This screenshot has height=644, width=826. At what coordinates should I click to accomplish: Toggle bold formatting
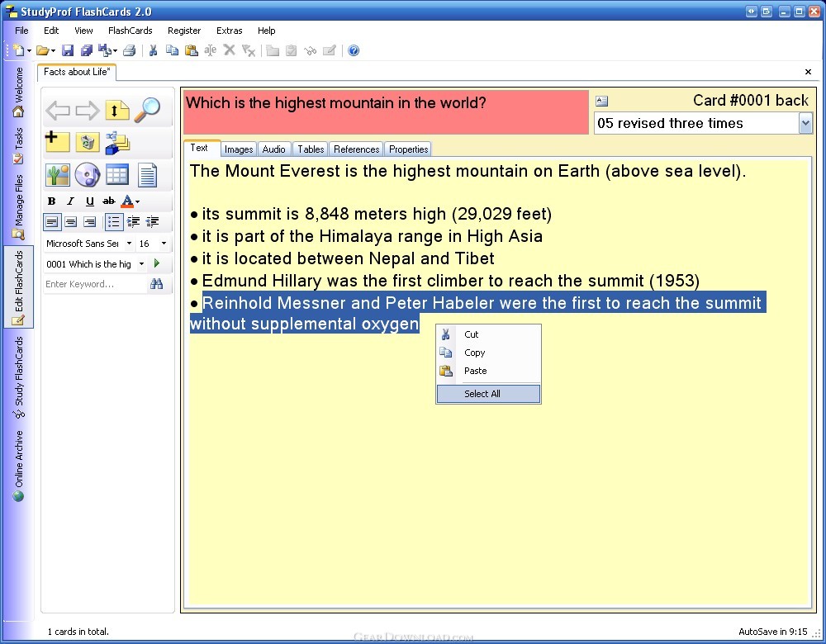pyautogui.click(x=51, y=201)
